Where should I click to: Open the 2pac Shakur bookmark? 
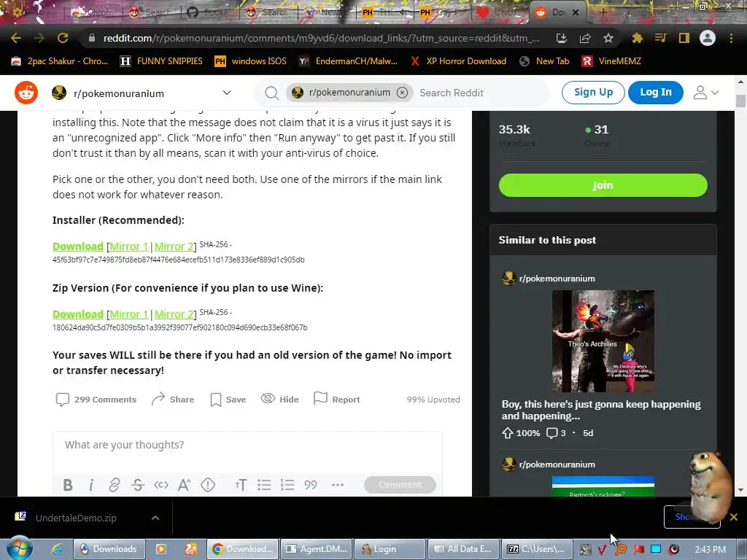60,61
